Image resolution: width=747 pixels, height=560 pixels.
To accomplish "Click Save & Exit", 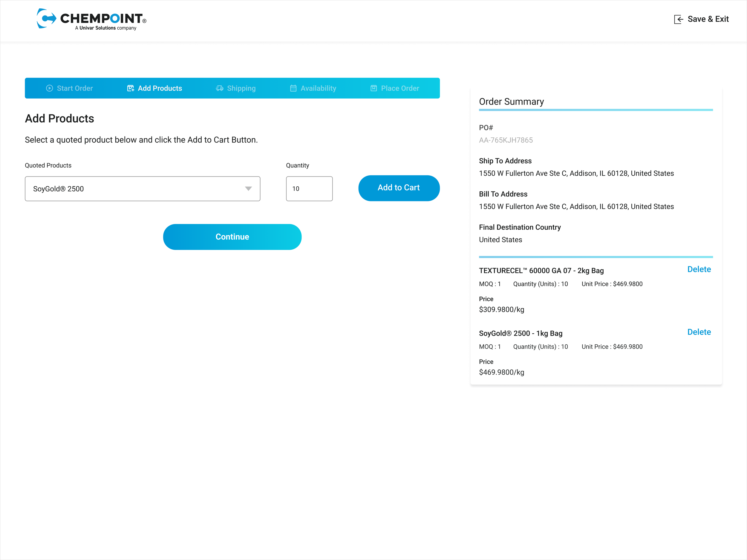I will (x=701, y=19).
